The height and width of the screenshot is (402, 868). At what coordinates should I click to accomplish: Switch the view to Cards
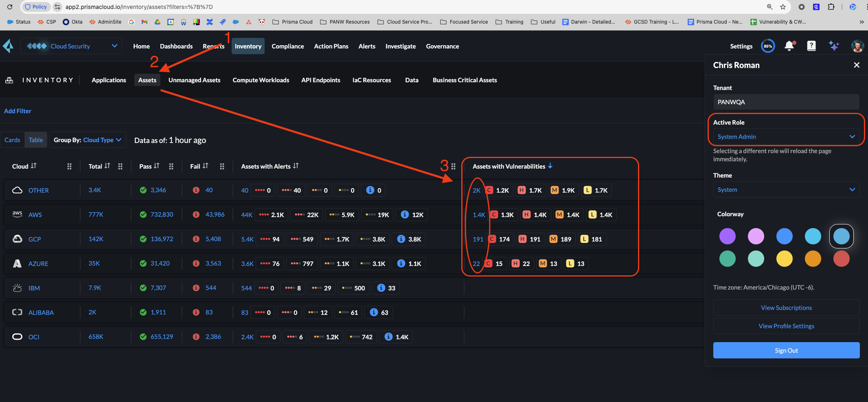(x=12, y=140)
